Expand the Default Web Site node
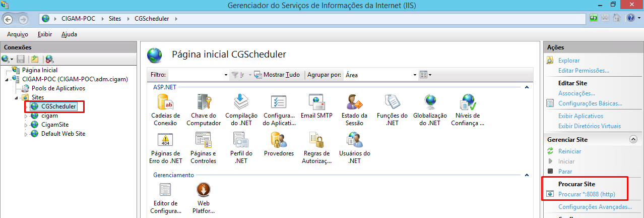Screen dimensions: 644x218 [27, 134]
